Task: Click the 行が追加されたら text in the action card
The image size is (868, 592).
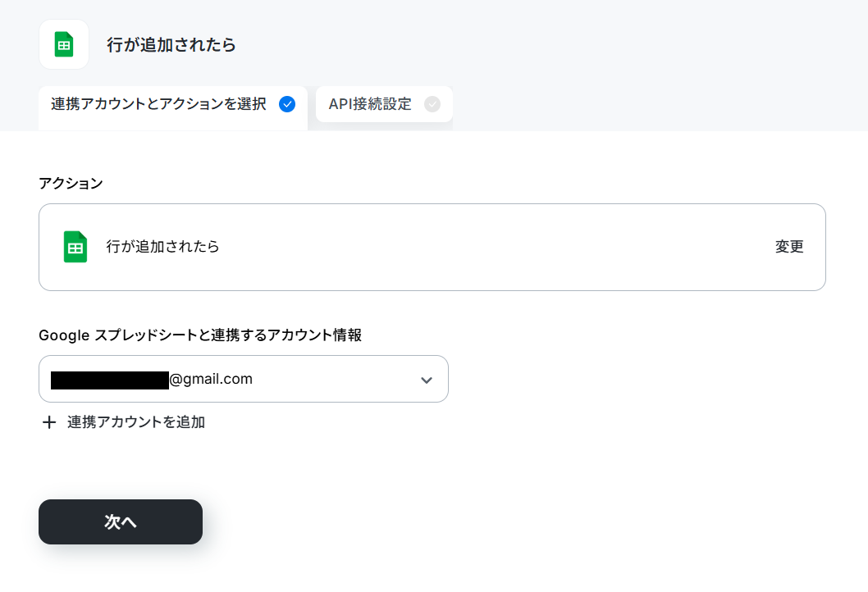Action: click(x=162, y=247)
